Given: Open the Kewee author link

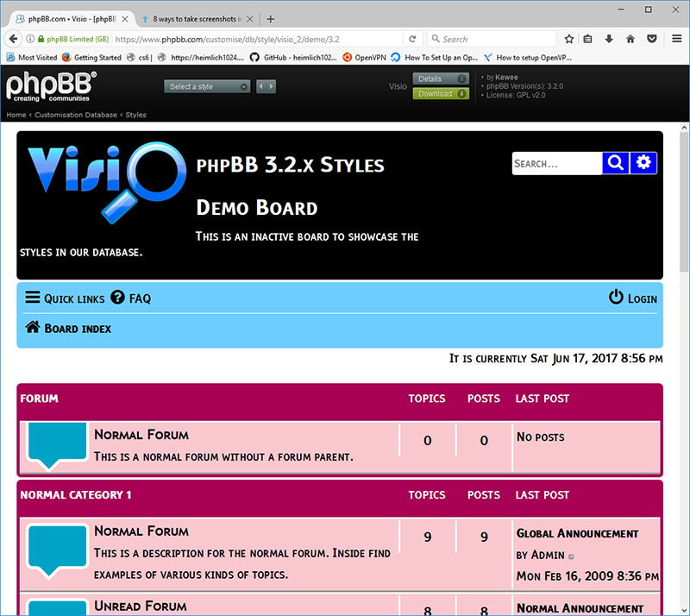Looking at the screenshot, I should 506,77.
